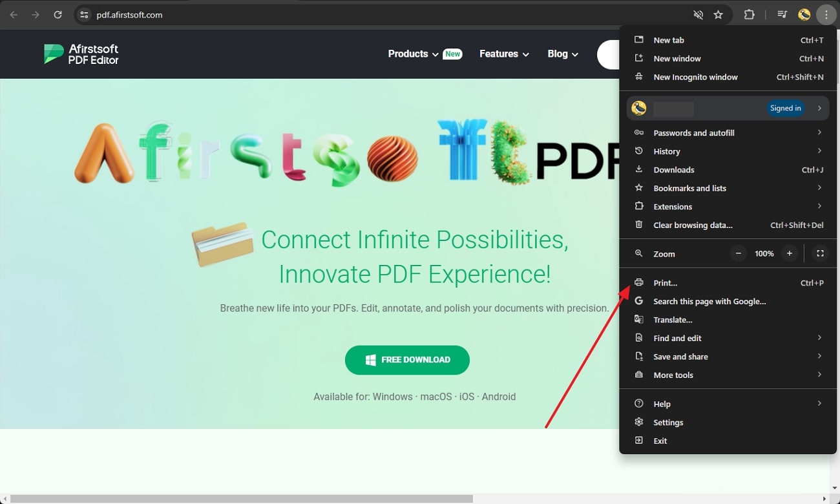Click the printer icon beside Print

click(639, 282)
